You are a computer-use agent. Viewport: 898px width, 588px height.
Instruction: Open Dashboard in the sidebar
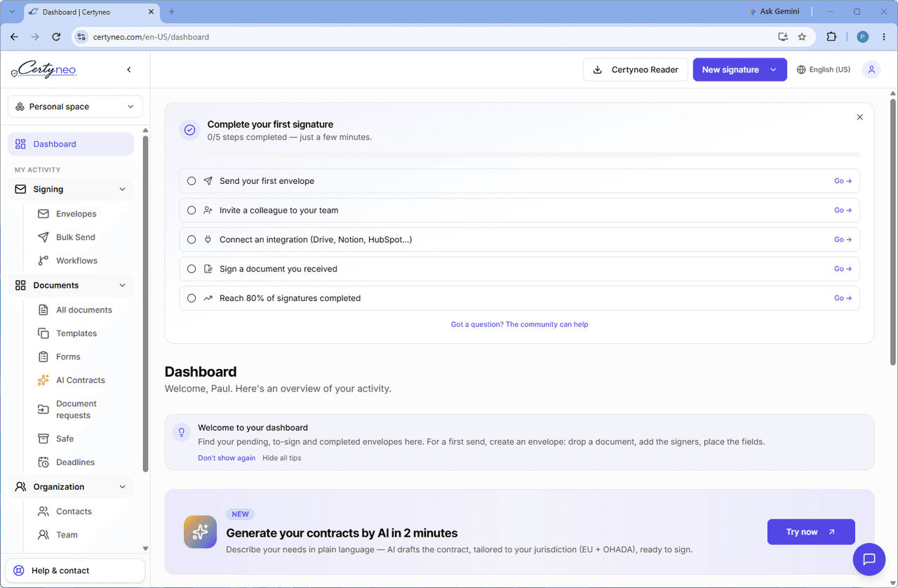pos(71,144)
